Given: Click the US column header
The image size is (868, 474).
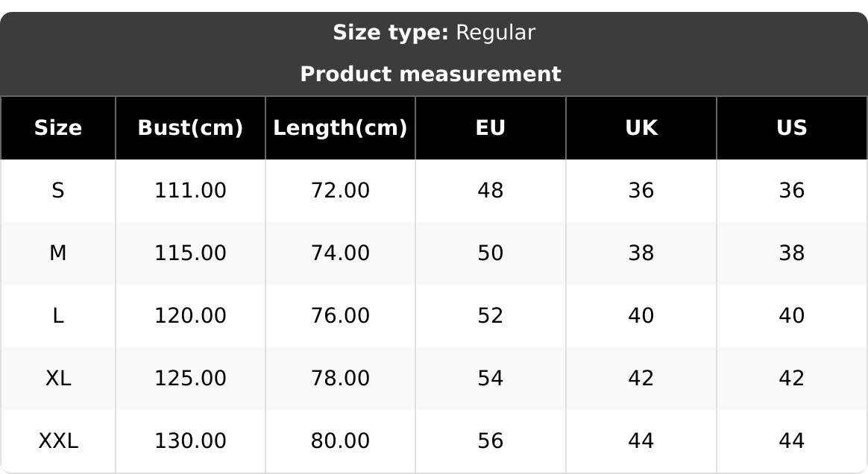Looking at the screenshot, I should click(x=791, y=128).
